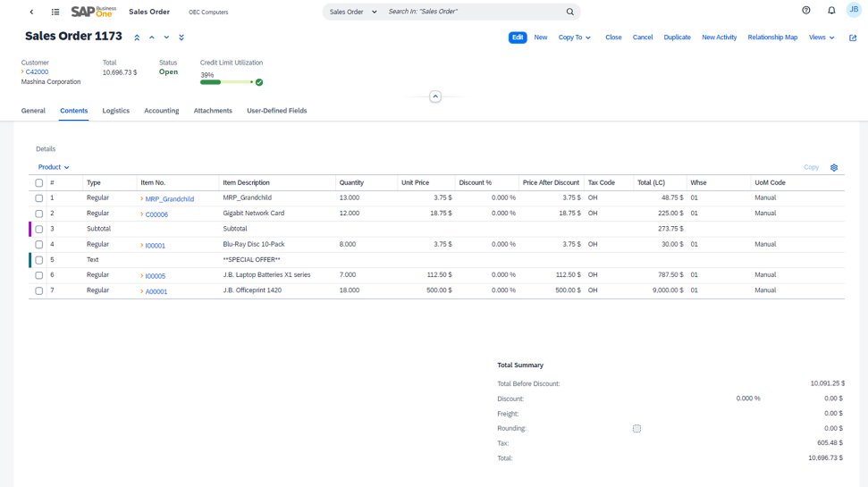Screen dimensions: 868x487
Task: Switch to the Logistics tab
Action: click(115, 111)
